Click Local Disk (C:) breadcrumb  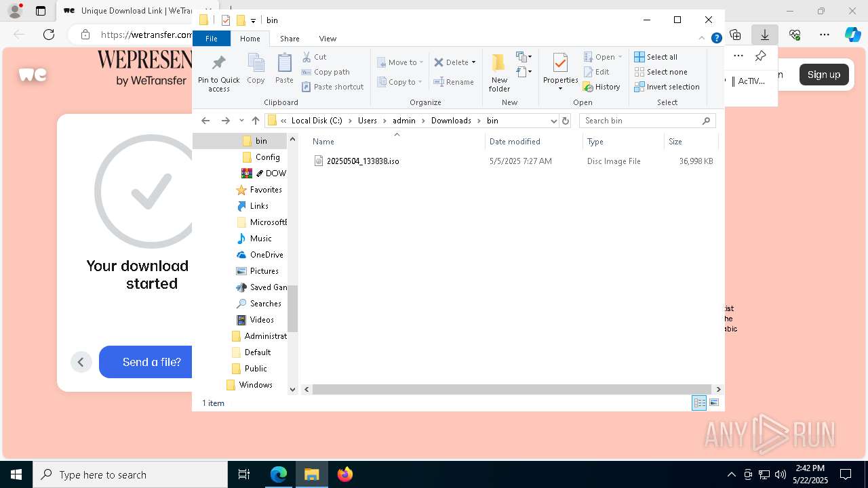(x=317, y=121)
